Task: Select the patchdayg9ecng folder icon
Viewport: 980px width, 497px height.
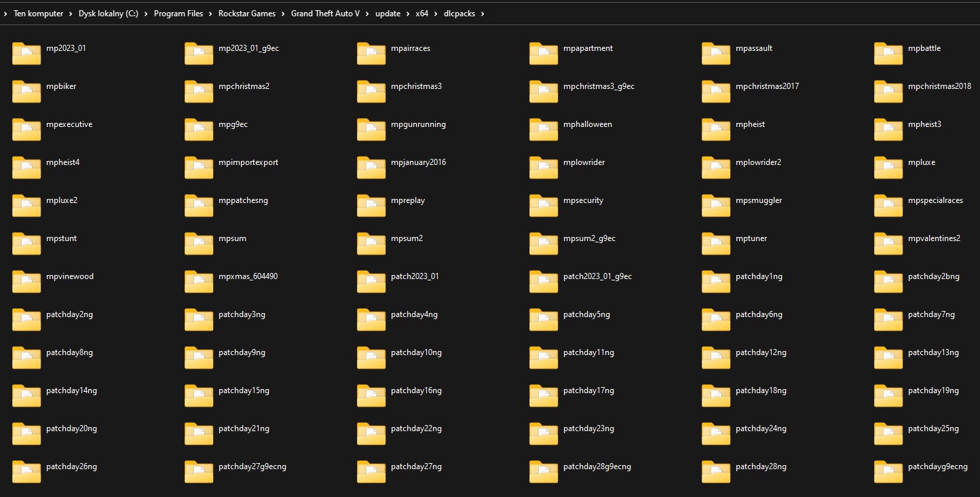Action: (x=888, y=472)
